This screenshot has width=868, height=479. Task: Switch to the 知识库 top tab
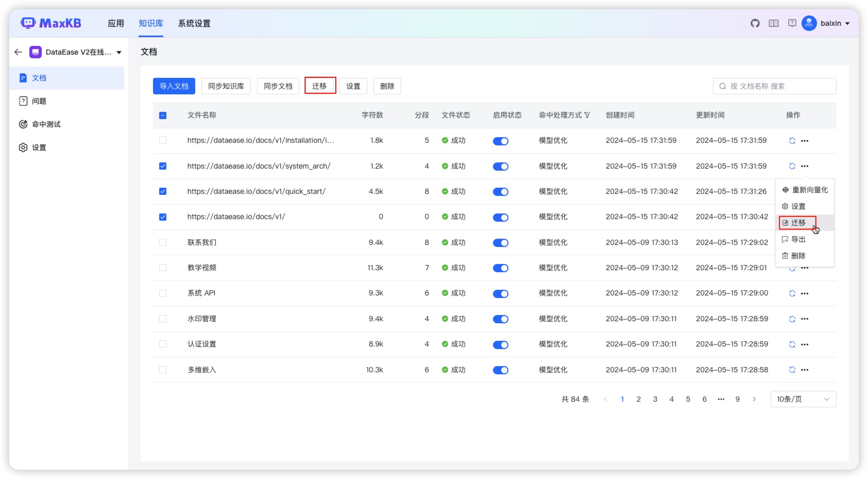(151, 23)
